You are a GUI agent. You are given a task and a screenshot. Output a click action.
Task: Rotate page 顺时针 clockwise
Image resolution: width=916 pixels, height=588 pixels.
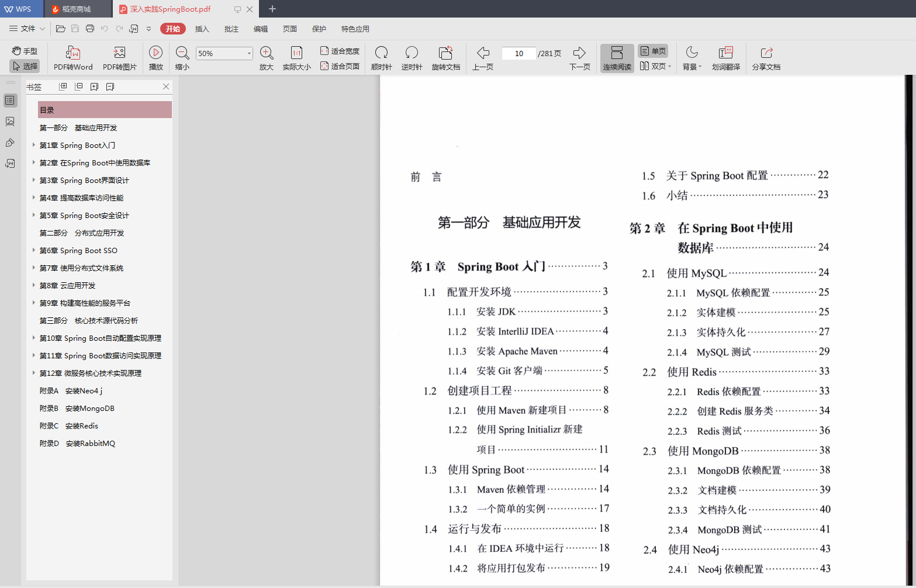click(x=381, y=58)
